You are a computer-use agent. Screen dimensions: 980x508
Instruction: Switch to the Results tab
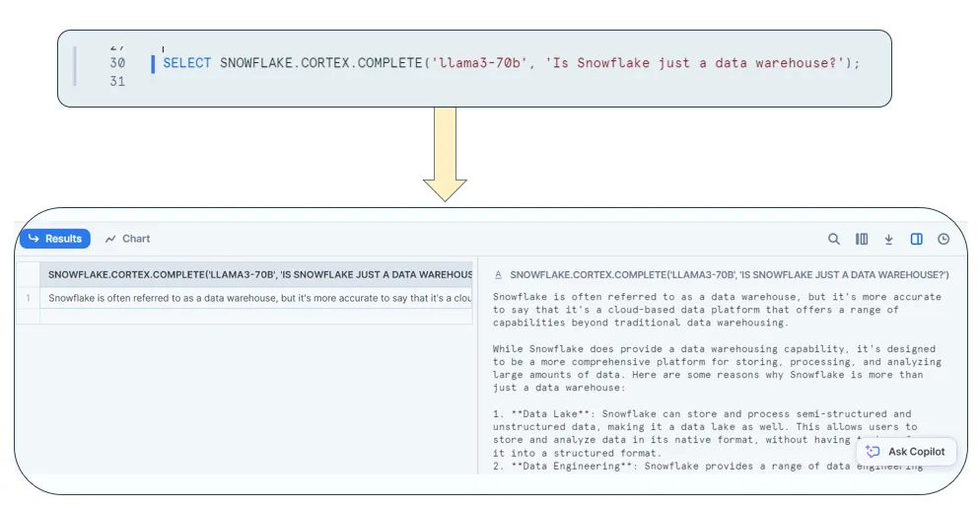point(55,239)
